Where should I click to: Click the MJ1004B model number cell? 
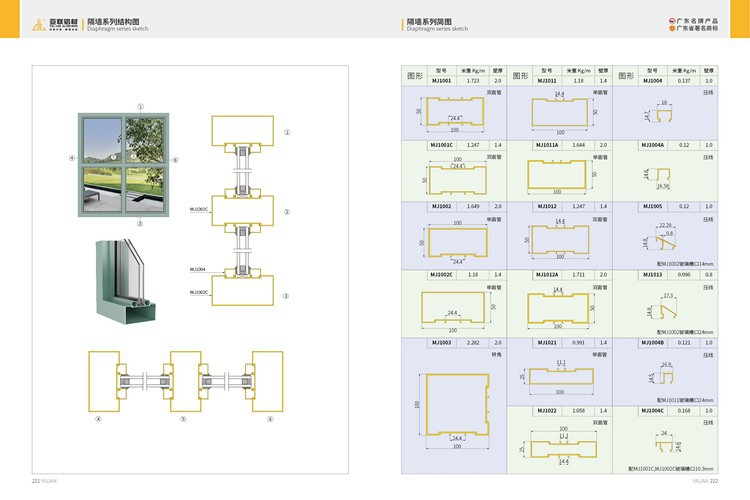(652, 342)
